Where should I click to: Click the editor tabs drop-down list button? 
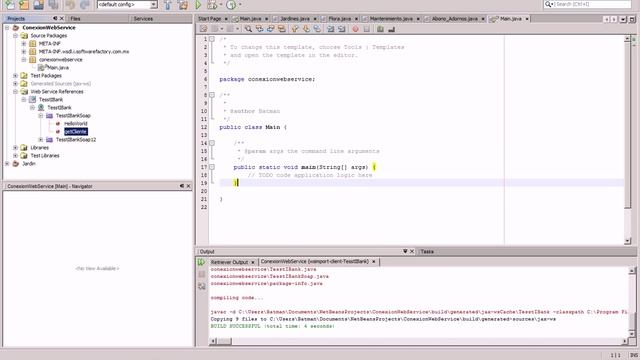(623, 19)
